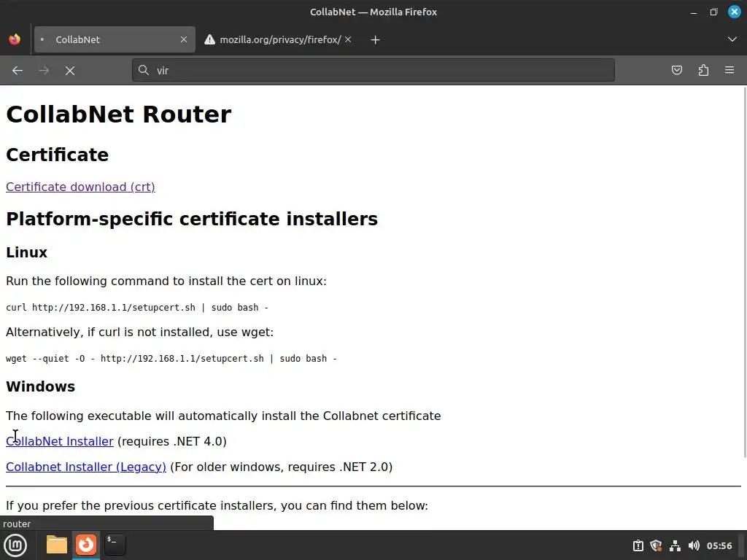The height and width of the screenshot is (560, 747).
Task: Click the '(requires .NET 4.0)' note
Action: [172, 441]
